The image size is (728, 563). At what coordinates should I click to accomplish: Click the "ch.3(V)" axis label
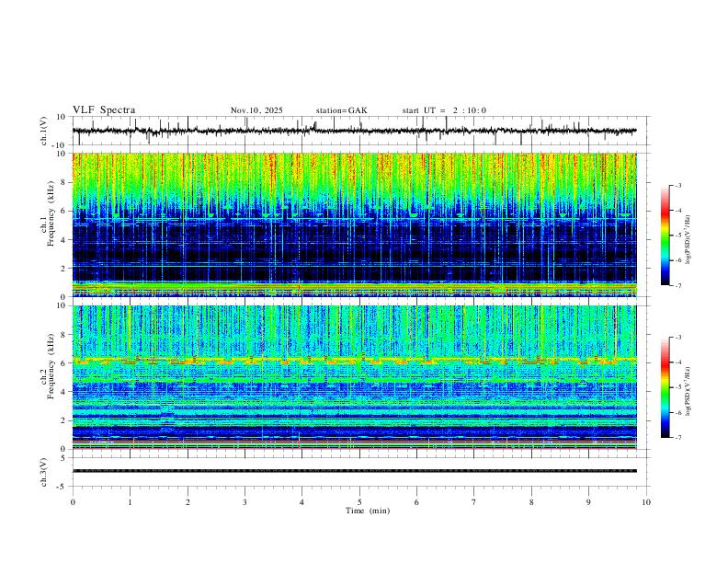44,472
